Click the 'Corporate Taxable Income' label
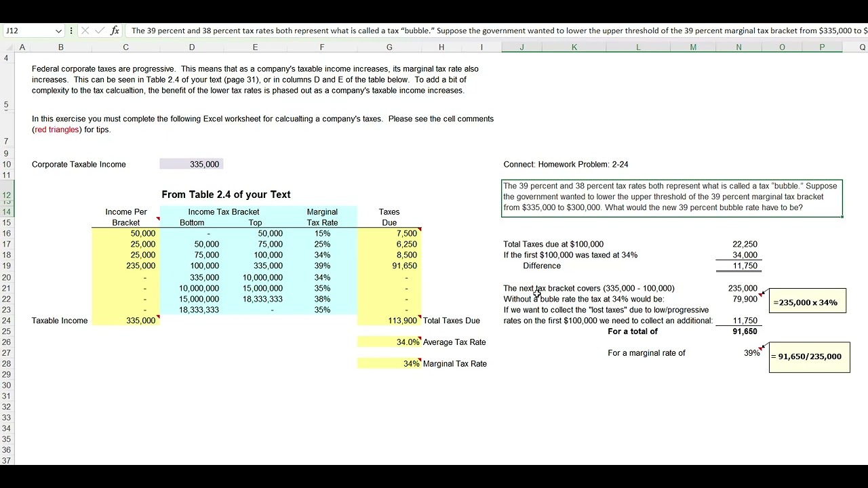 [79, 164]
